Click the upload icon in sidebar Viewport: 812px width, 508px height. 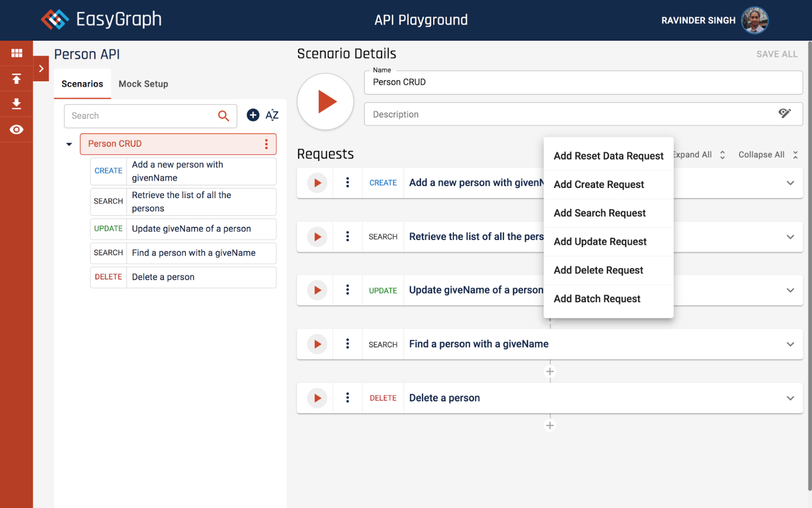click(x=16, y=79)
